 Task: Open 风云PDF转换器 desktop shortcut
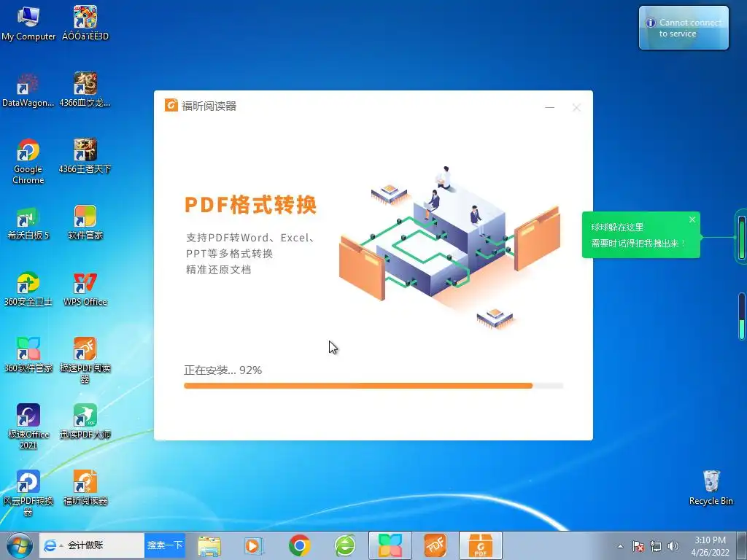pos(28,494)
